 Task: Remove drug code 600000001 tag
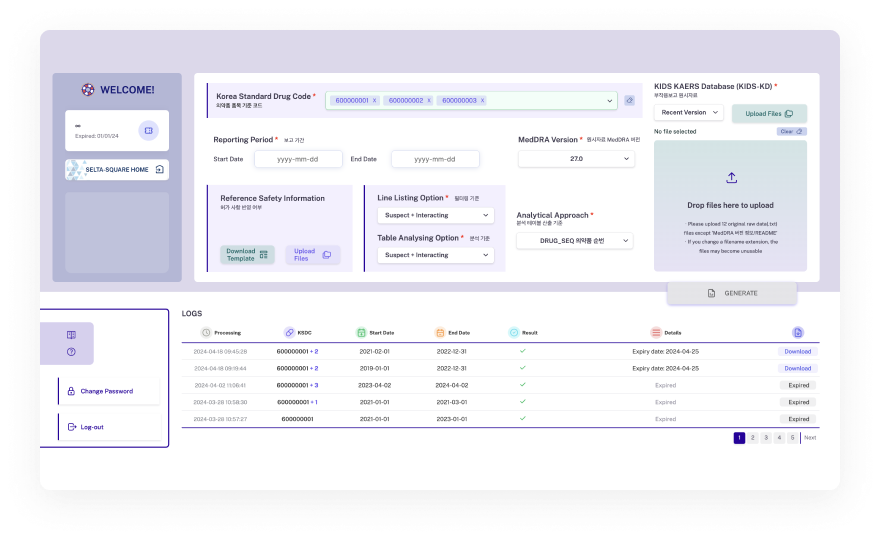[375, 100]
